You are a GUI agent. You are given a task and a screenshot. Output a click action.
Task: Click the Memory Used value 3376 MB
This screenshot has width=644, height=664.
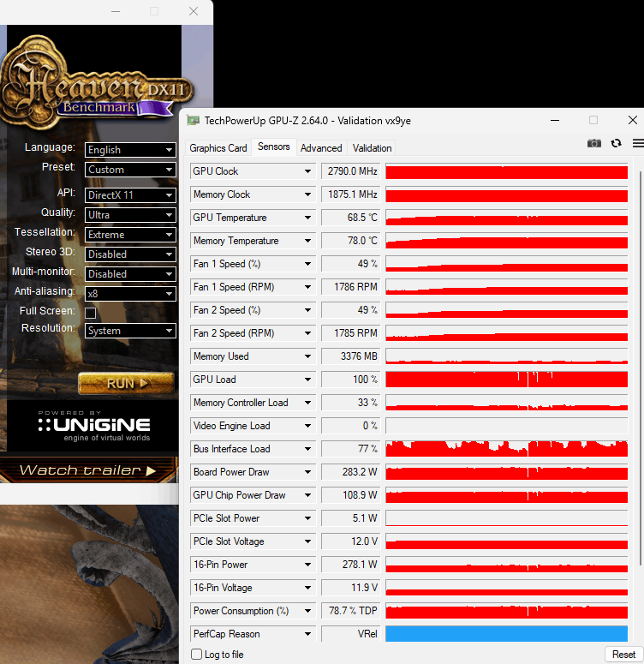[351, 356]
